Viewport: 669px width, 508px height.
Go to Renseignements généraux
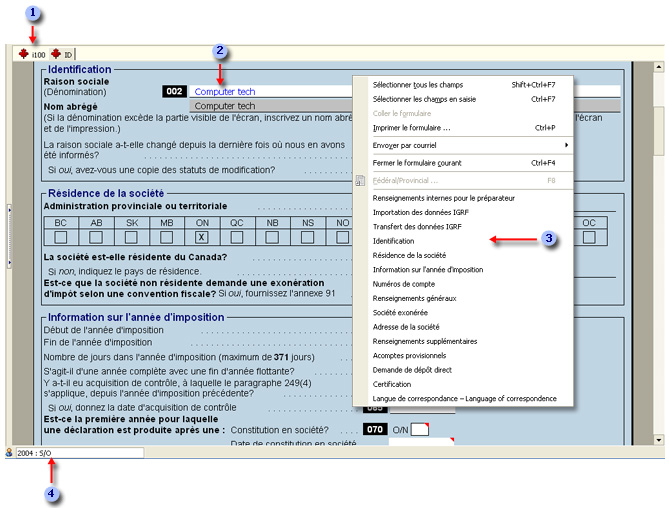tap(464, 299)
